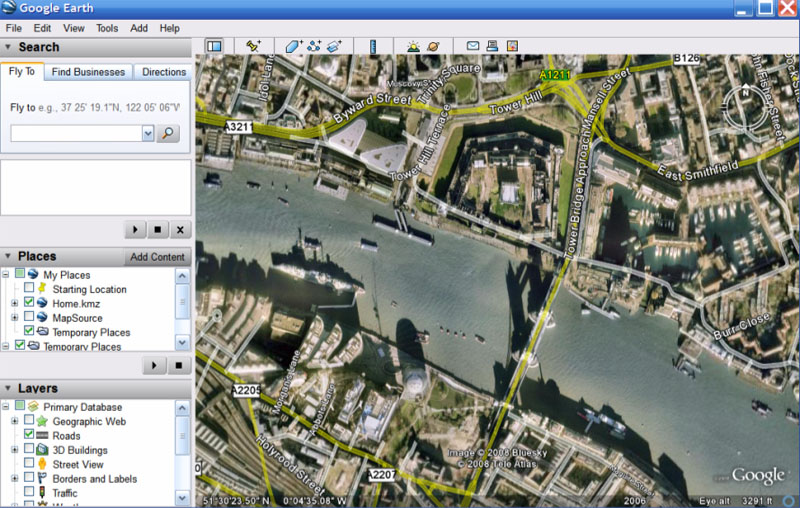The image size is (800, 508).
Task: Add a placemark with the pushpin icon
Action: click(x=253, y=46)
